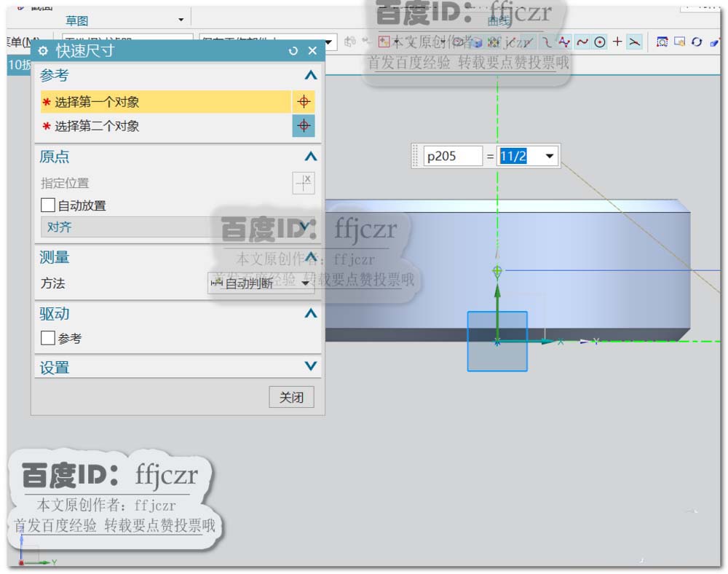This screenshot has width=728, height=574.
Task: Click the intersection snap icon
Action: coord(634,42)
